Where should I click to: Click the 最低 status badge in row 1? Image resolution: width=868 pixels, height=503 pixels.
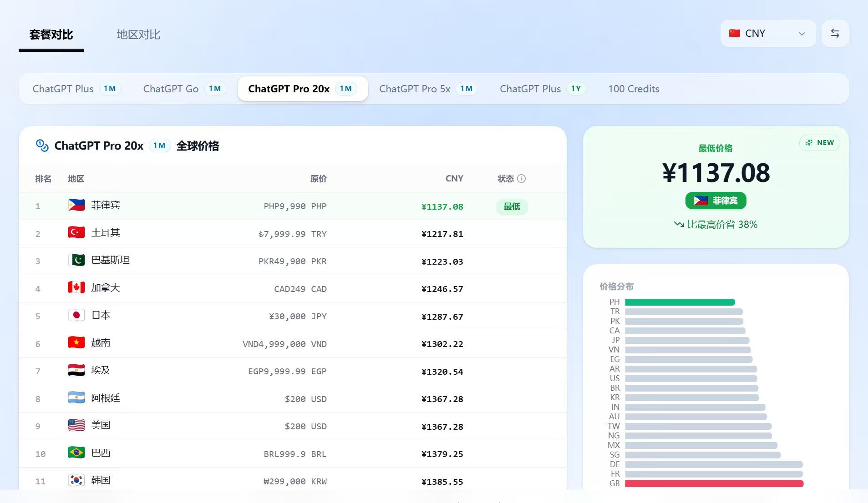[x=512, y=206]
